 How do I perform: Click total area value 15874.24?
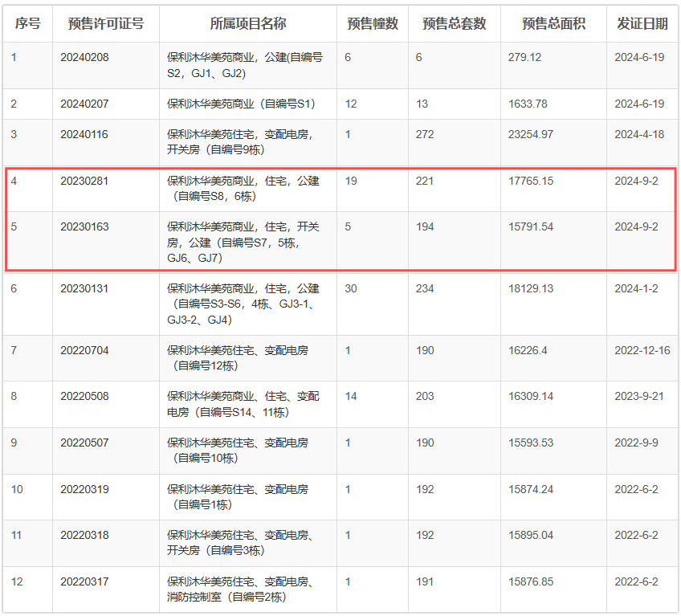531,489
